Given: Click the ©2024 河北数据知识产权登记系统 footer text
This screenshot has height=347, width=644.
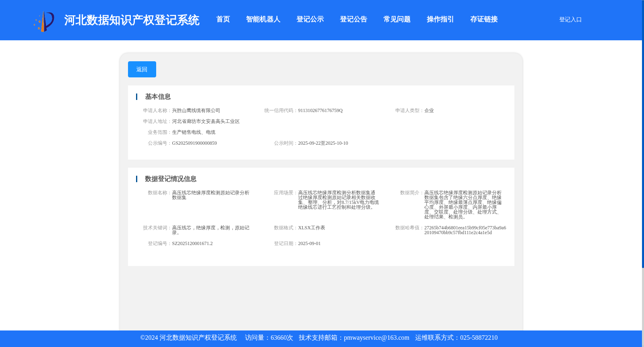Looking at the screenshot, I should [x=188, y=338].
